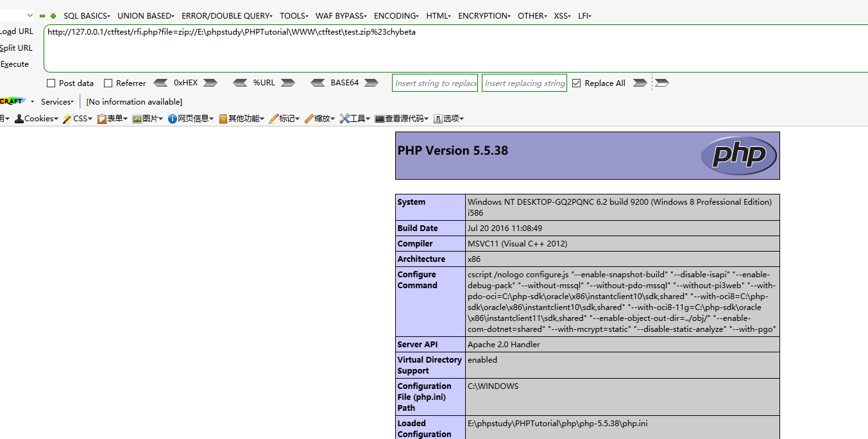Click the left arrow before %URL
Screen dimensions: 868x439
[240, 83]
